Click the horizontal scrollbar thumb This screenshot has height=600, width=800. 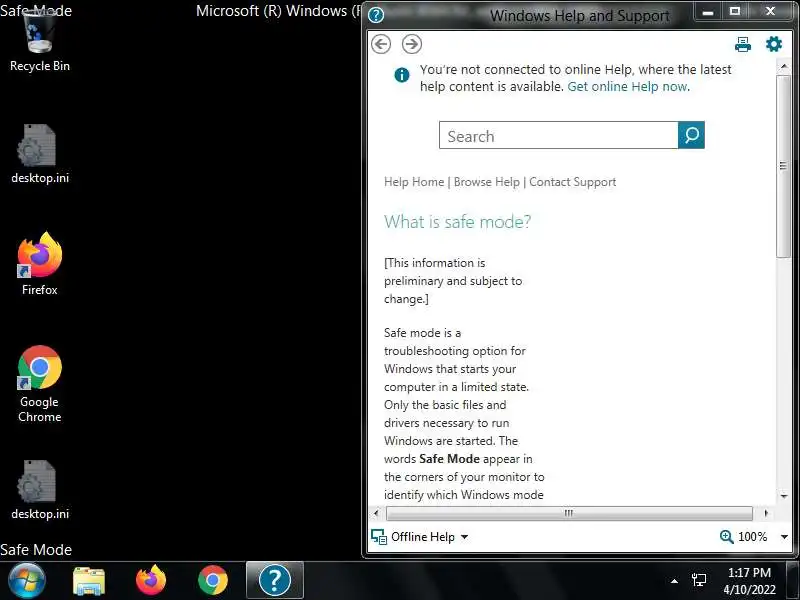pos(569,513)
